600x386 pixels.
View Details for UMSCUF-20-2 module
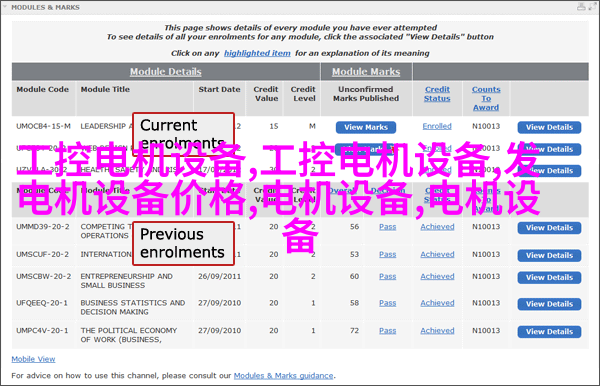549,255
